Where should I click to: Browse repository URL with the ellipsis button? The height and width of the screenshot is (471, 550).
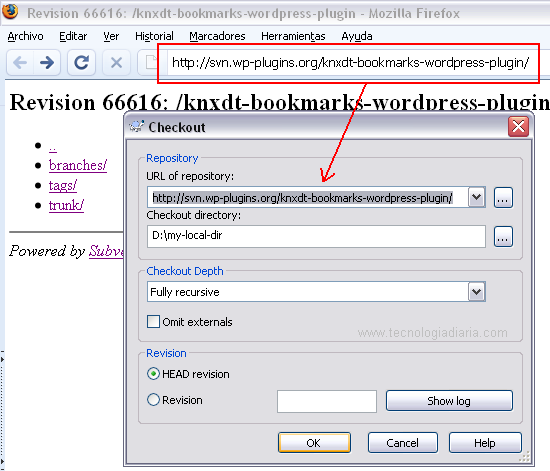(x=503, y=198)
